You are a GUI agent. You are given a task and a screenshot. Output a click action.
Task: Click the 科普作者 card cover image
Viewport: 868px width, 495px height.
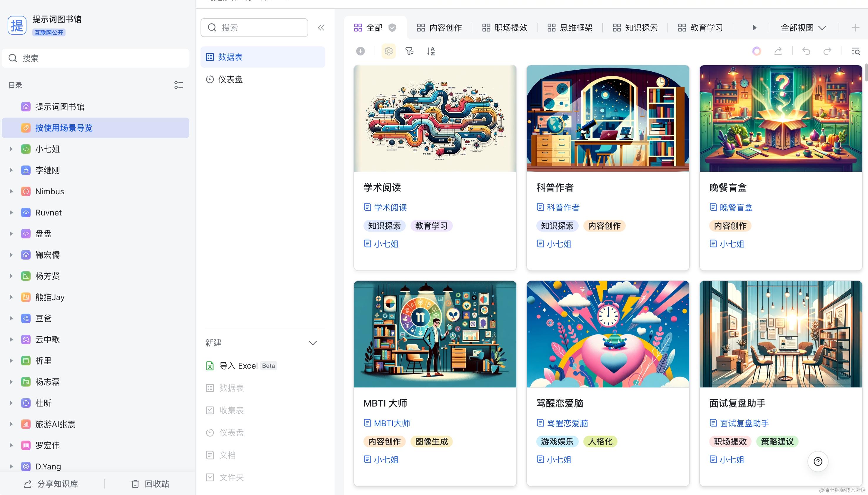(607, 118)
